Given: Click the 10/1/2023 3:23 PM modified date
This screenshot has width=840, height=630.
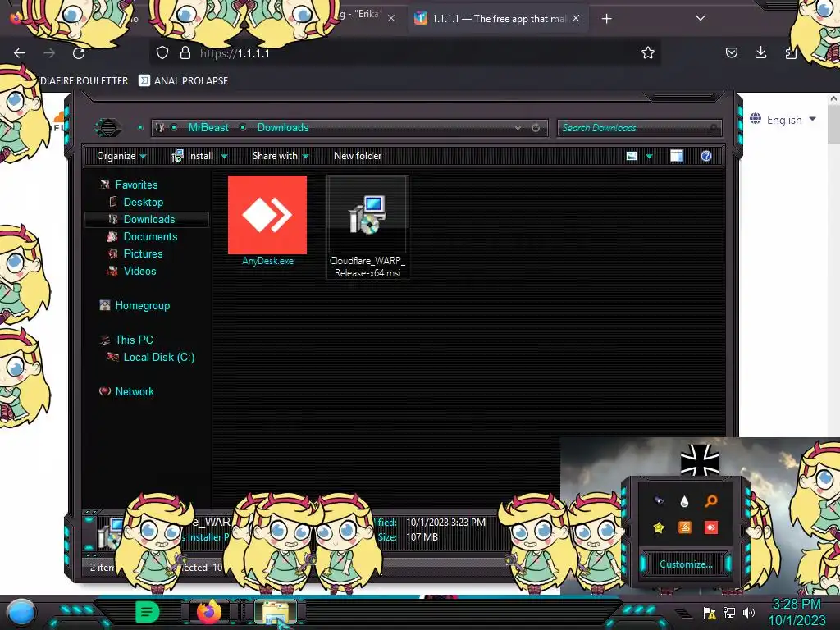Looking at the screenshot, I should click(x=445, y=523).
